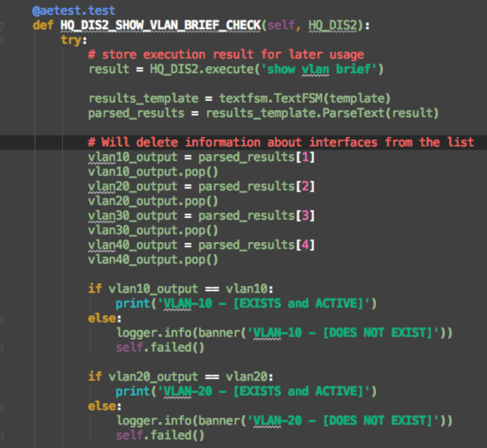The image size is (487, 448).
Task: Collapse the HQ_DIS2_SHOW_VLAN_BRIEF_CHECK function fold marker
Action: click(1, 25)
